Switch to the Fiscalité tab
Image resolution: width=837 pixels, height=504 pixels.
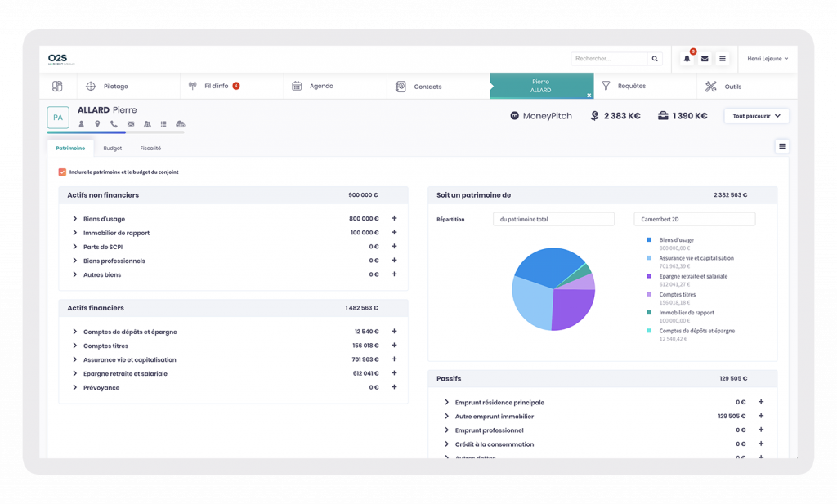pyautogui.click(x=150, y=149)
